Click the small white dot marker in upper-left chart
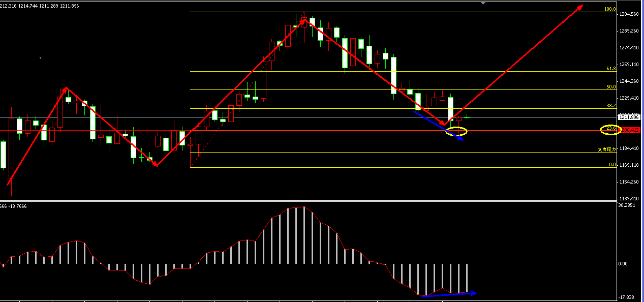The height and width of the screenshot is (302, 644). (40, 58)
